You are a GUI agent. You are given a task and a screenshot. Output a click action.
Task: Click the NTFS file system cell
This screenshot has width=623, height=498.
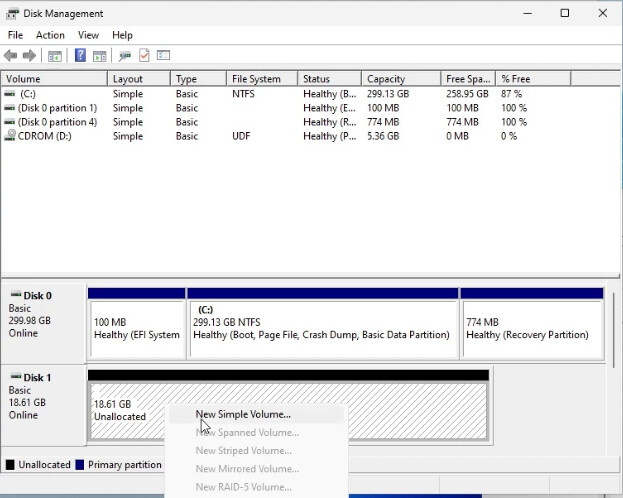(244, 94)
